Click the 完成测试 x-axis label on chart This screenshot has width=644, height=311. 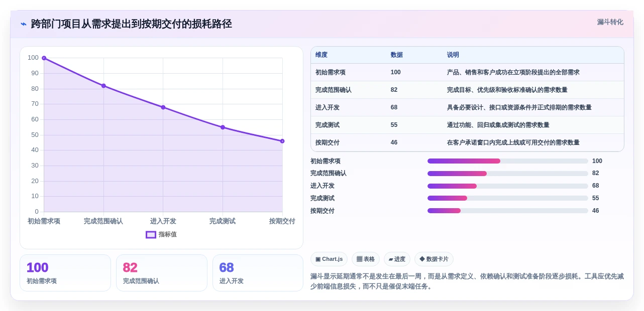[223, 221]
